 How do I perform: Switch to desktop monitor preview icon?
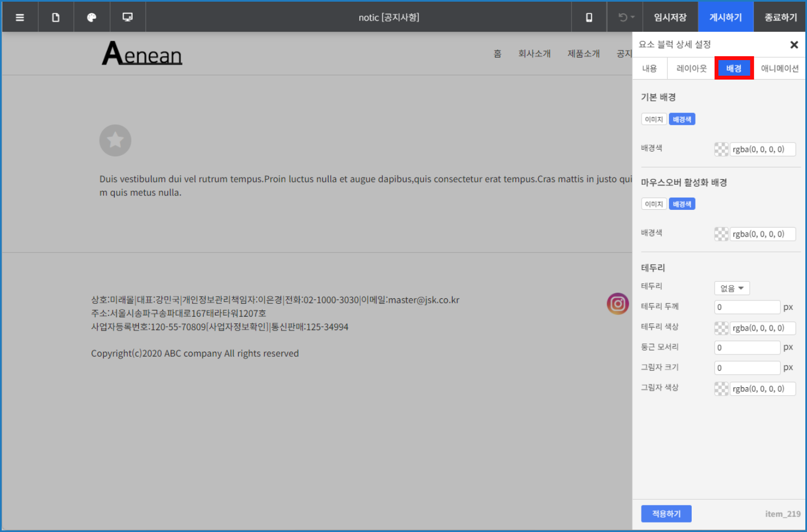[x=128, y=17]
